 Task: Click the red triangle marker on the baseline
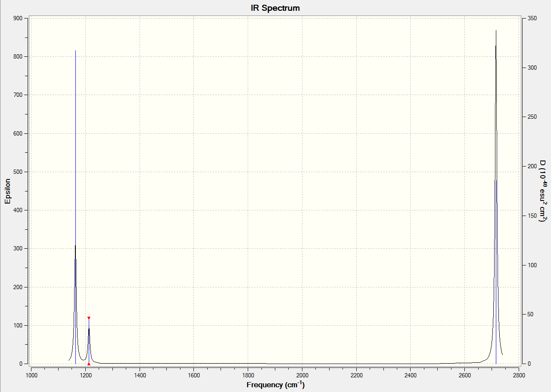click(x=89, y=364)
